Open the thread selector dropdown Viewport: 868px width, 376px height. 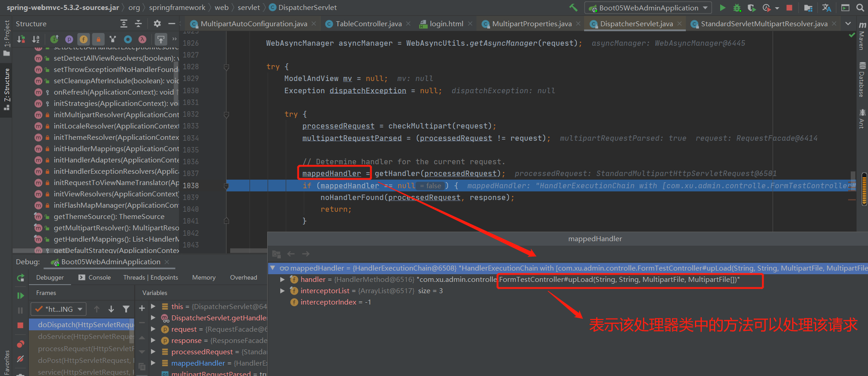(x=58, y=309)
